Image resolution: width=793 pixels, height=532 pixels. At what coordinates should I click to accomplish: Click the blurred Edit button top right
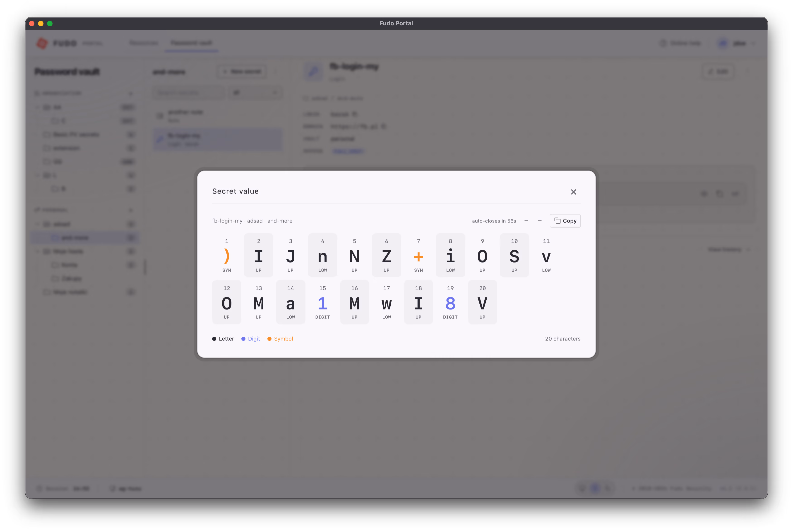pyautogui.click(x=718, y=72)
